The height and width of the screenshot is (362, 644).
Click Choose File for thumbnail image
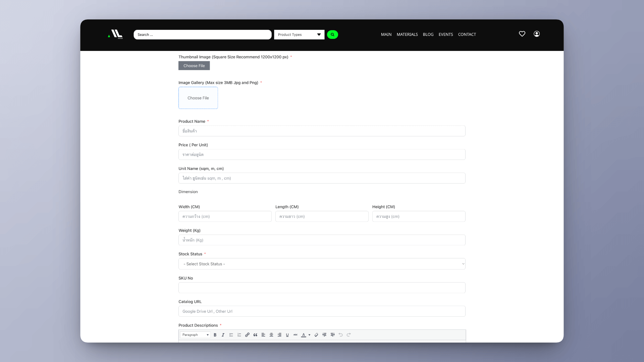tap(194, 66)
